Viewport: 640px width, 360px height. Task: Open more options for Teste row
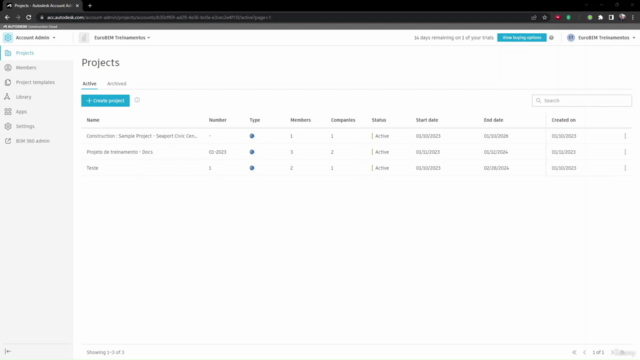coord(625,168)
